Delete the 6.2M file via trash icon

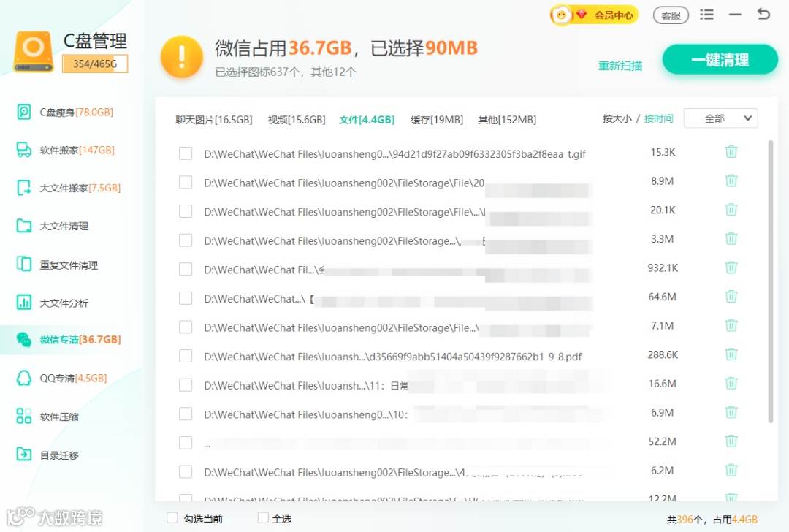click(x=731, y=470)
